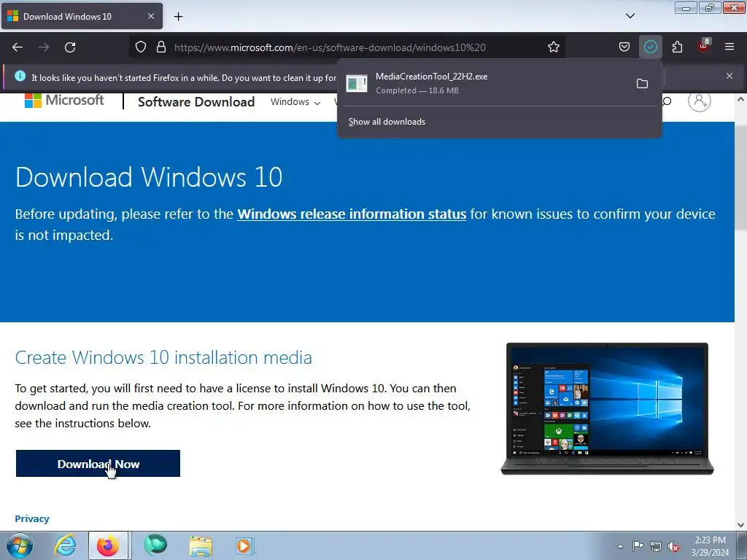The width and height of the screenshot is (747, 560).
Task: Go back to the previous page
Action: pos(18,47)
